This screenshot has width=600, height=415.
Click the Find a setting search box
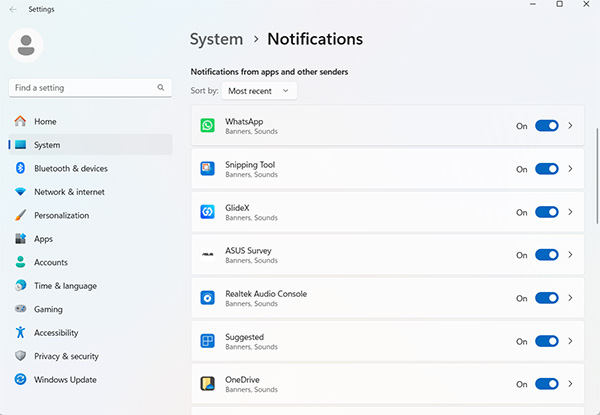(x=82, y=88)
